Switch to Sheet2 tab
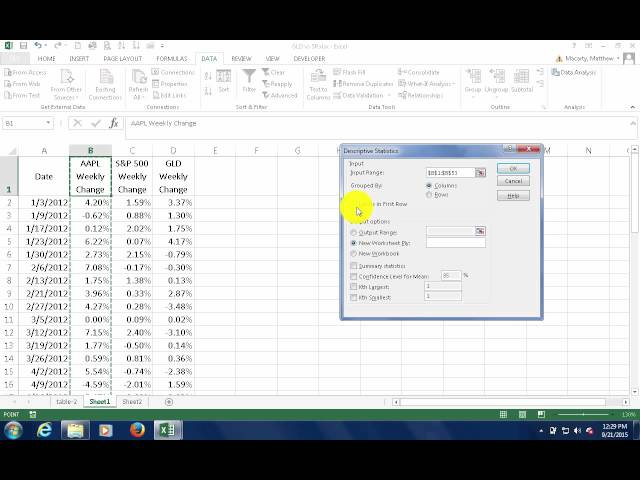The height and width of the screenshot is (480, 640). 132,402
